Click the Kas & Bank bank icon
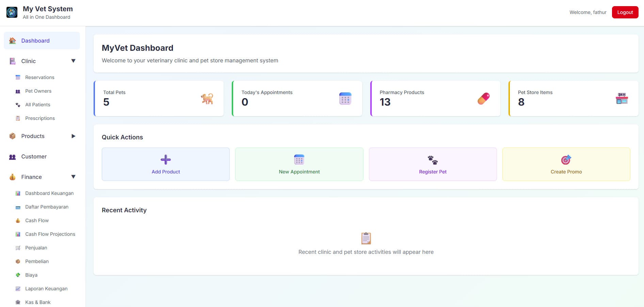The height and width of the screenshot is (307, 644). tap(18, 302)
